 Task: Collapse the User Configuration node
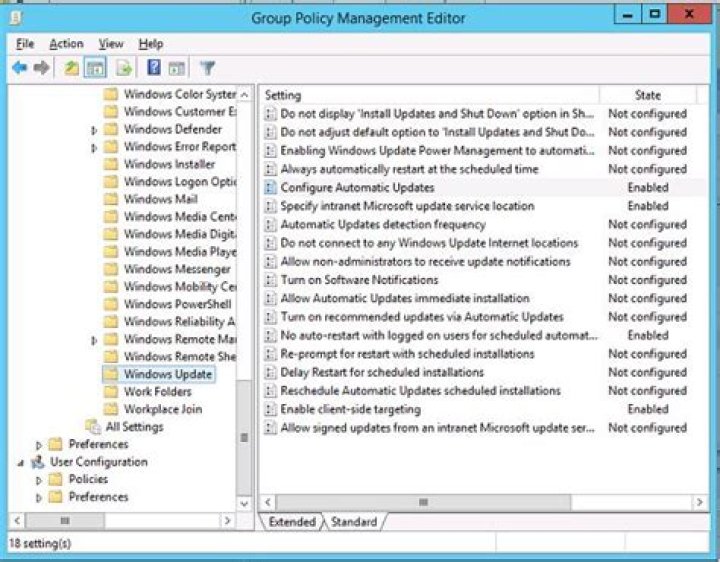(20, 463)
